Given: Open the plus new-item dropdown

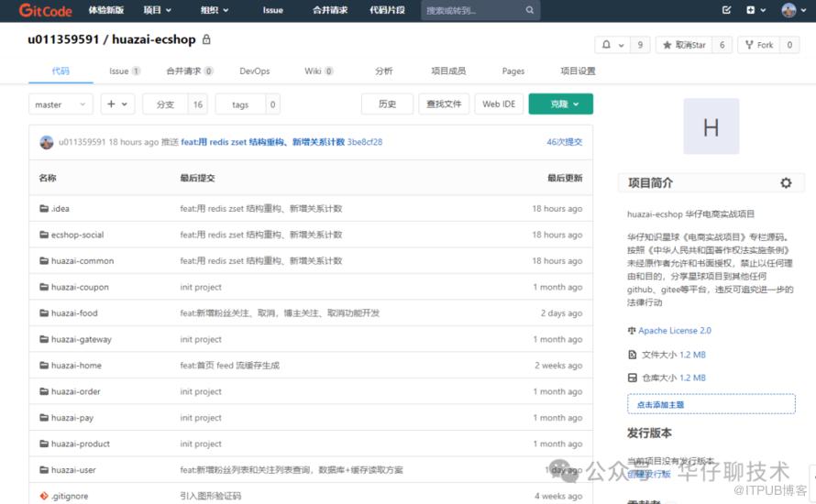Looking at the screenshot, I should click(x=117, y=104).
